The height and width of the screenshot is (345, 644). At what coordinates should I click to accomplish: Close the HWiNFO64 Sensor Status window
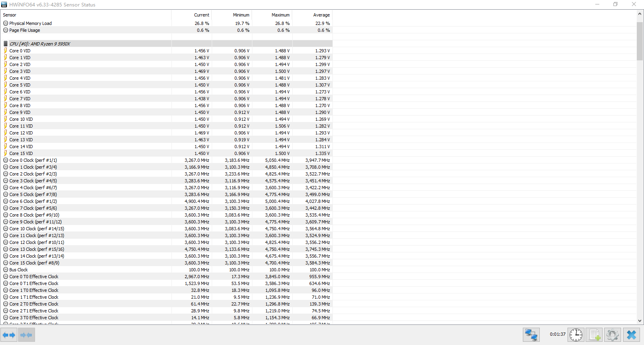634,4
